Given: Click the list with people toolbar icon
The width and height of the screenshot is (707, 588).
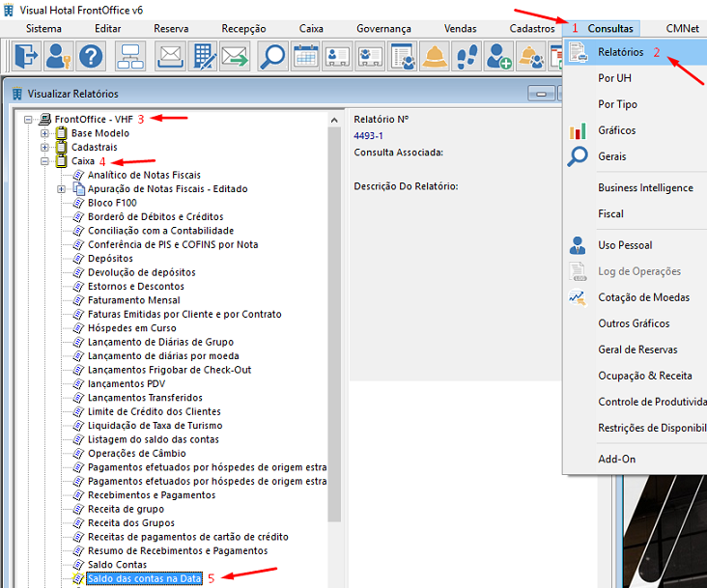Looking at the screenshot, I should tap(403, 56).
